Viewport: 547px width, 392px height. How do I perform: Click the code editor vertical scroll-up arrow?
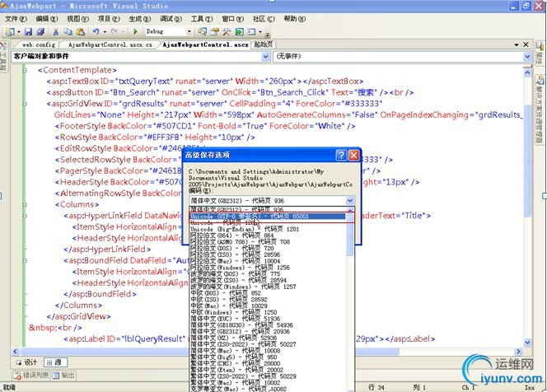pyautogui.click(x=527, y=72)
